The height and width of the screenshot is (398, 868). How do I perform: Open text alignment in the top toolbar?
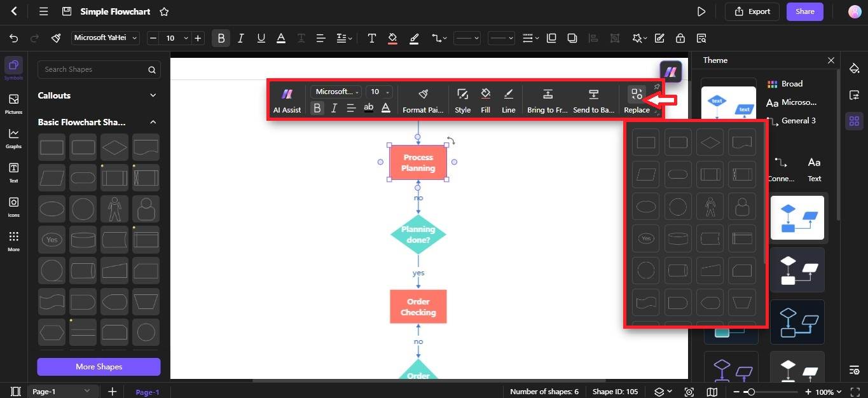(321, 38)
